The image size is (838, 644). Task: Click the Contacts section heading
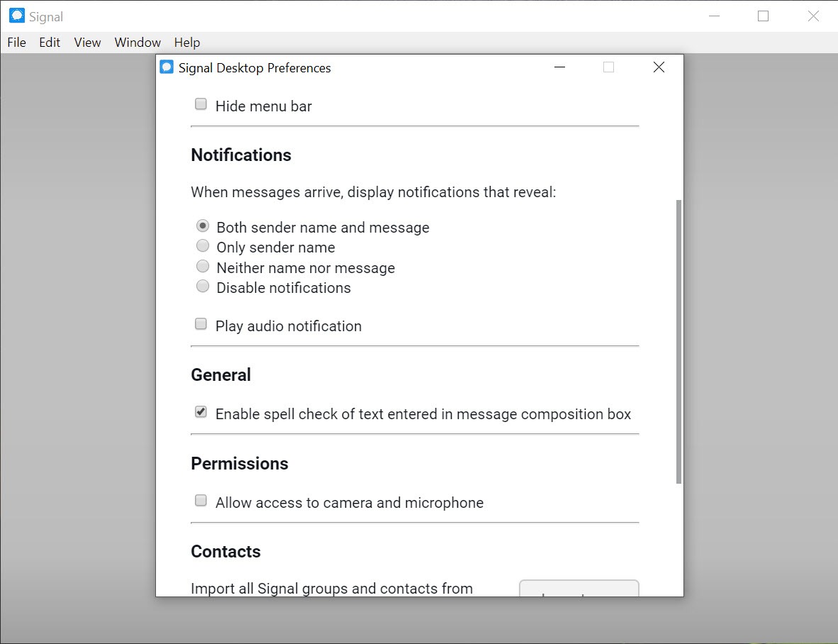(x=225, y=552)
